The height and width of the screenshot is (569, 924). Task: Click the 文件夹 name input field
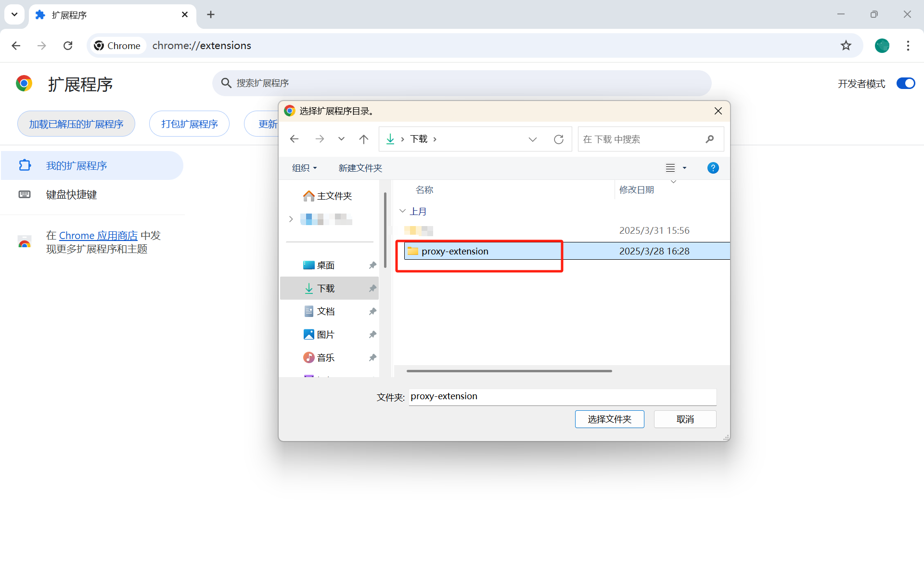point(562,397)
